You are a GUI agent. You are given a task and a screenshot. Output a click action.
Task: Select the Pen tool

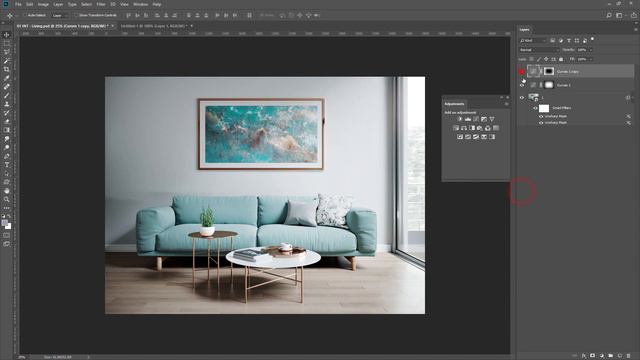point(7,156)
